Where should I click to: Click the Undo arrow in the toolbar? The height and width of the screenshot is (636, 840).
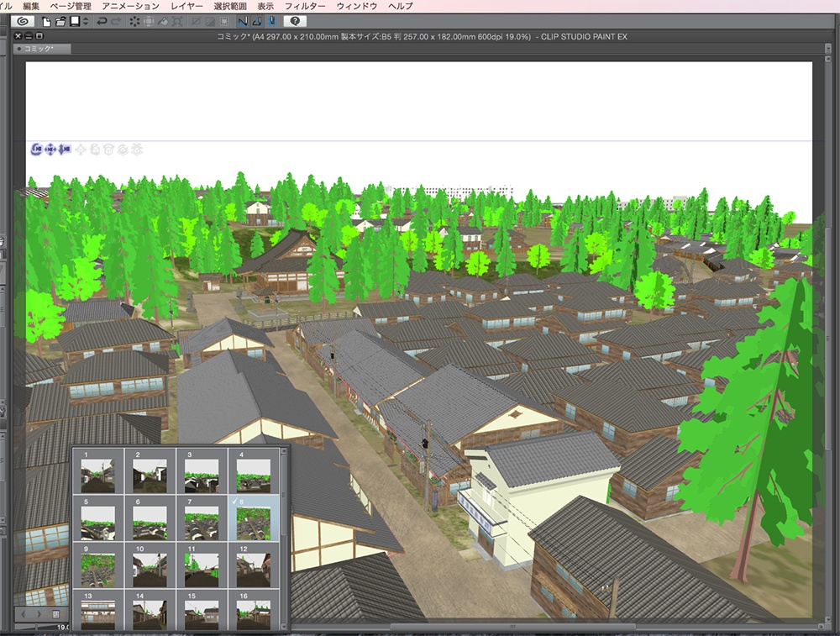[102, 20]
